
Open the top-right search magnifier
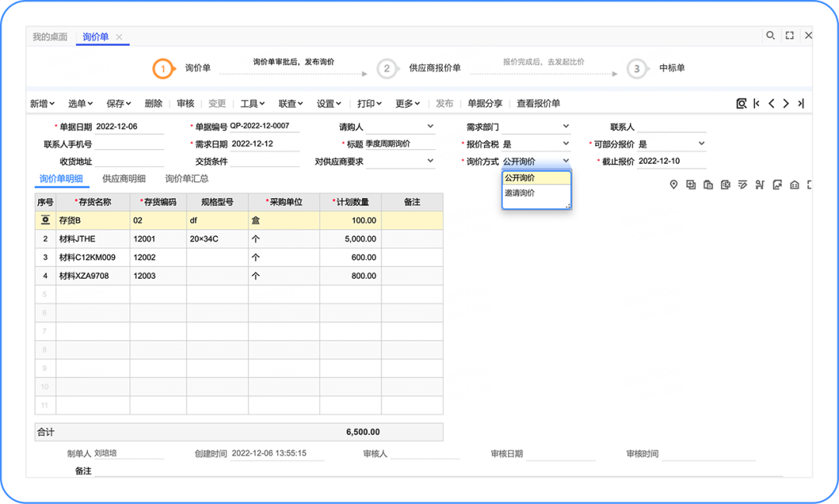(x=771, y=36)
